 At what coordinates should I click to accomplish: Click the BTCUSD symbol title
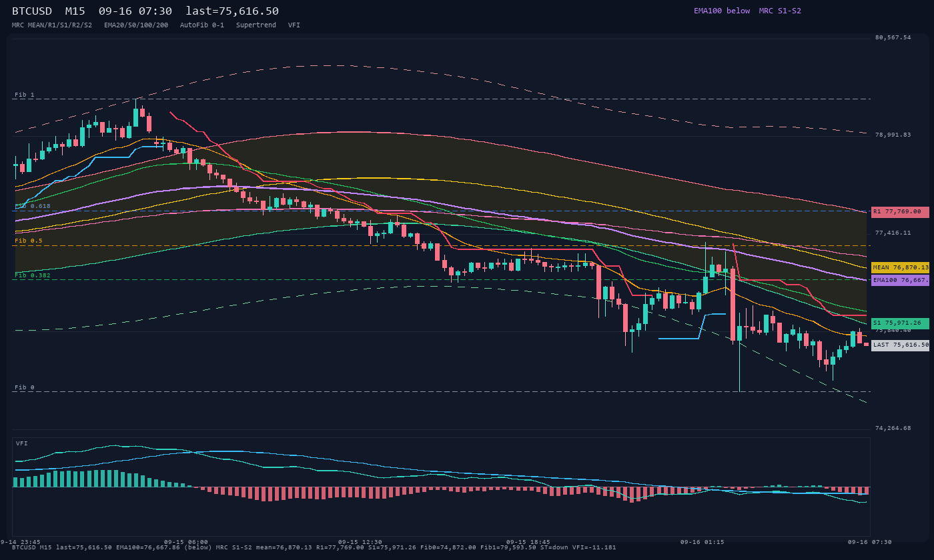point(32,11)
